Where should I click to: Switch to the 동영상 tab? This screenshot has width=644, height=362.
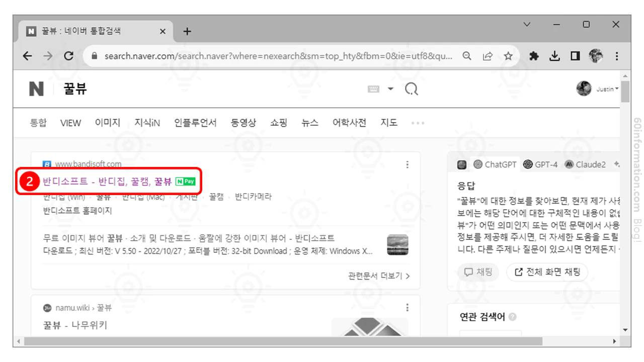click(244, 123)
